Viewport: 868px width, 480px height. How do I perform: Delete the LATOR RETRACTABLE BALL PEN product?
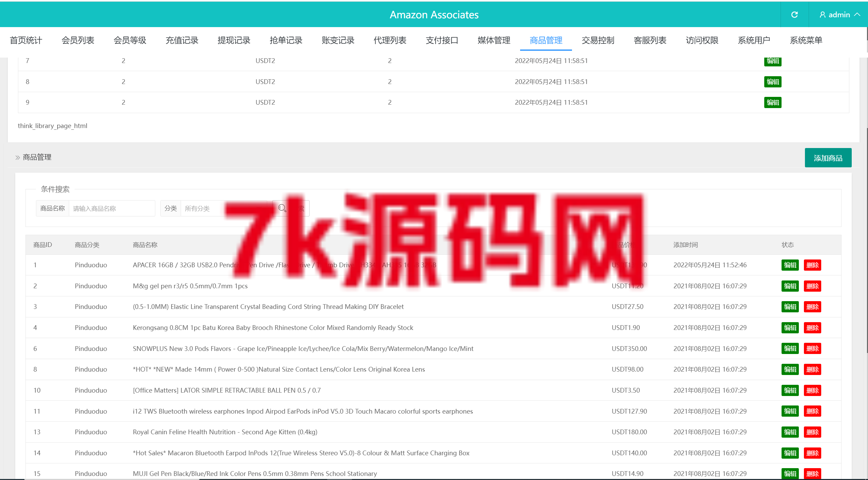coord(812,391)
